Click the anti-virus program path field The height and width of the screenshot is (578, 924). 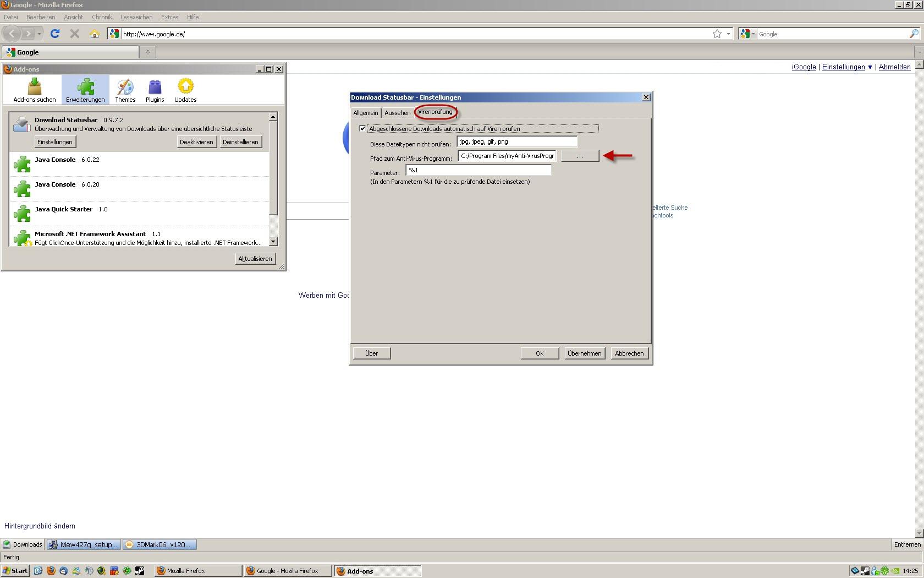point(507,156)
